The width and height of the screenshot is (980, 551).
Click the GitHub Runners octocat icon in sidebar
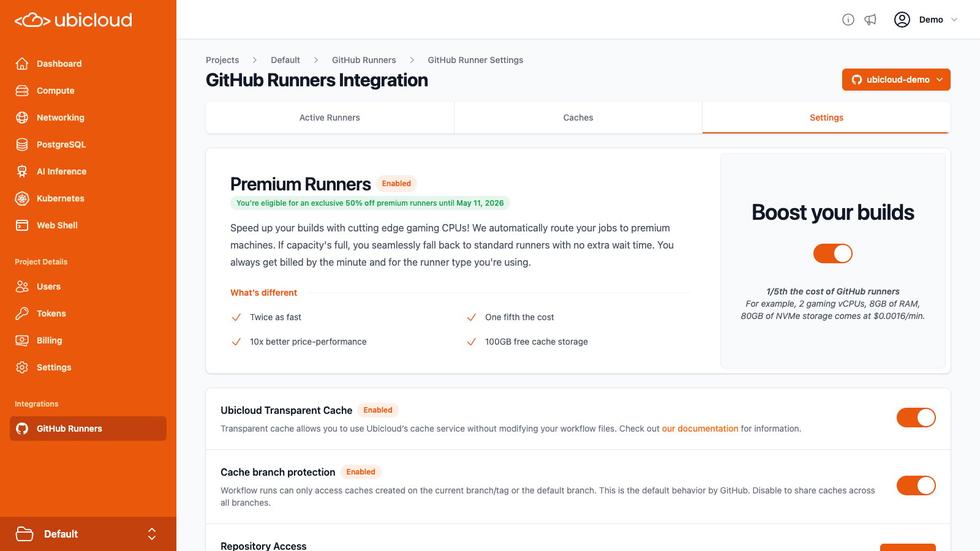(x=22, y=429)
